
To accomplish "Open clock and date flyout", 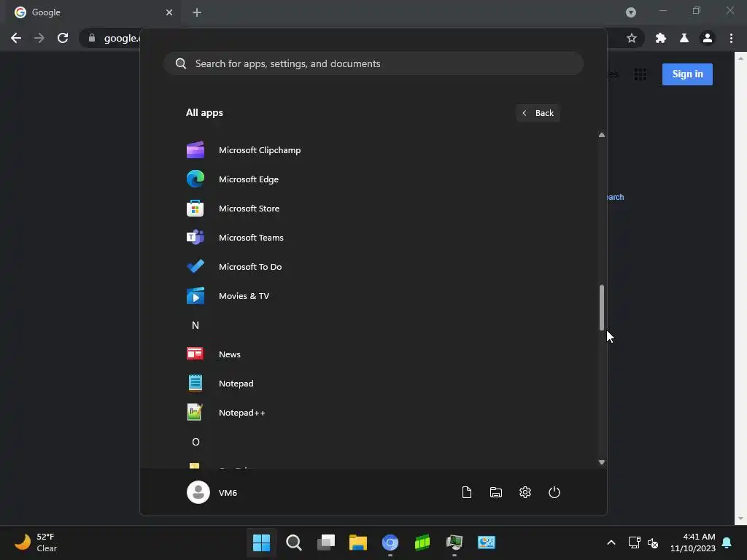I will [x=693, y=542].
